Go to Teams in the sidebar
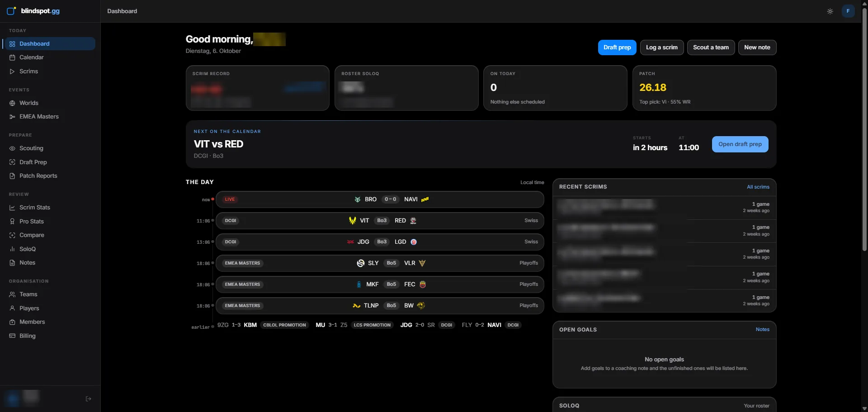This screenshot has width=868, height=412. pyautogui.click(x=49, y=294)
